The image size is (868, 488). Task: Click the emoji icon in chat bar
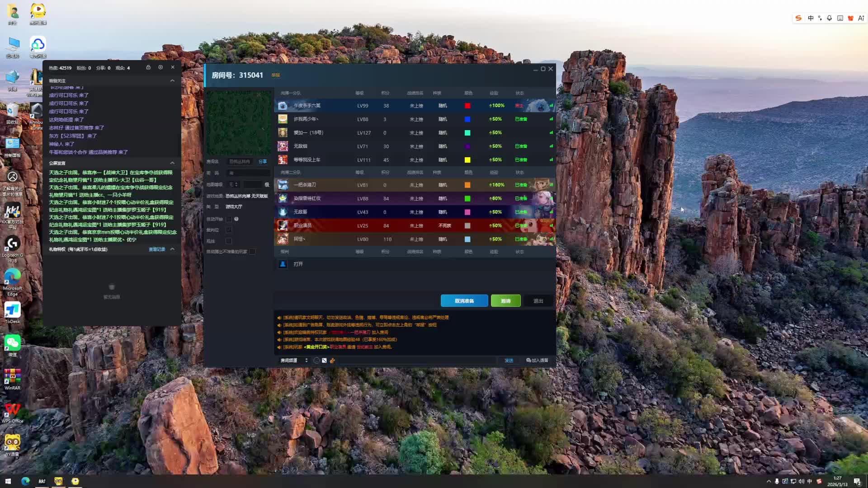[x=317, y=360]
